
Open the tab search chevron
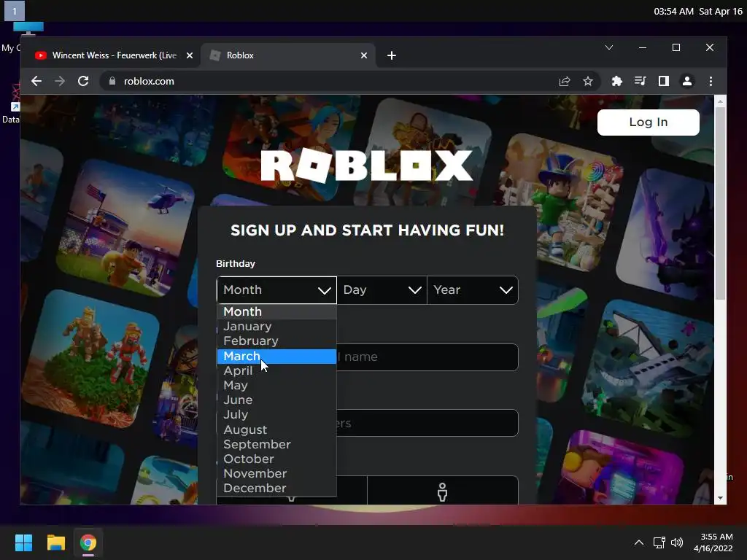pyautogui.click(x=609, y=47)
